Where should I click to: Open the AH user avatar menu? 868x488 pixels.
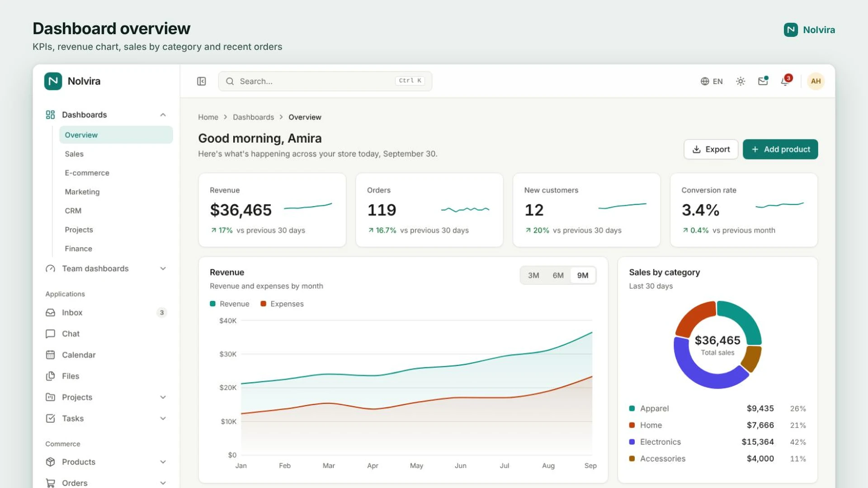[816, 81]
